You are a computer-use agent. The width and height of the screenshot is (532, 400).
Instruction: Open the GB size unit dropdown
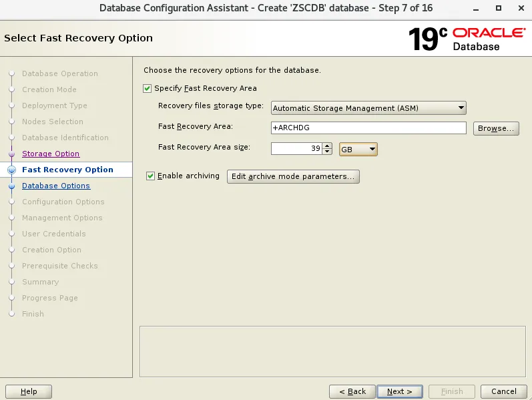(358, 149)
